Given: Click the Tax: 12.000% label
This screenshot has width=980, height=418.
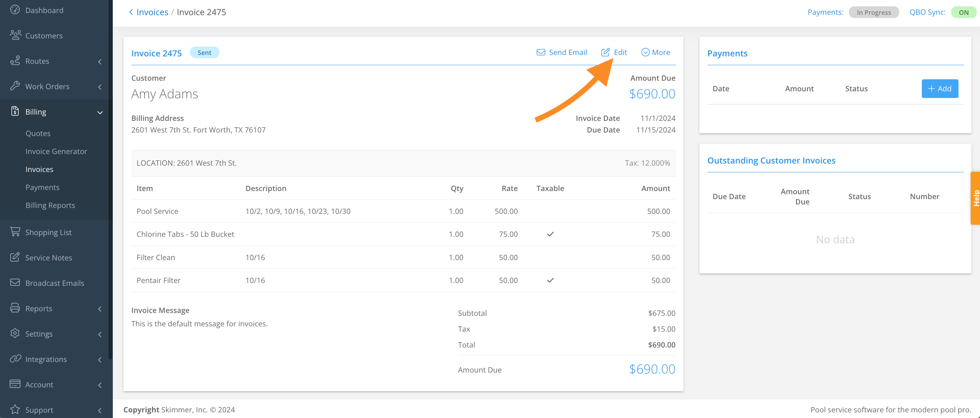Looking at the screenshot, I should (647, 163).
